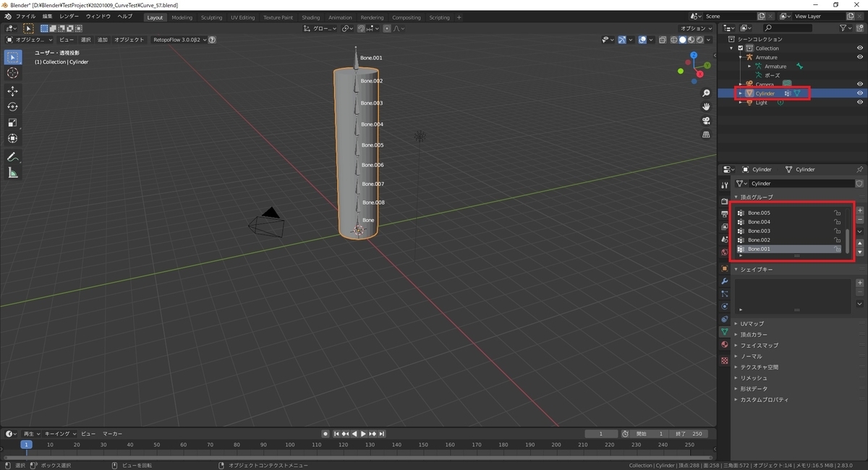Toggle the camera view icon in the viewport

pyautogui.click(x=707, y=121)
